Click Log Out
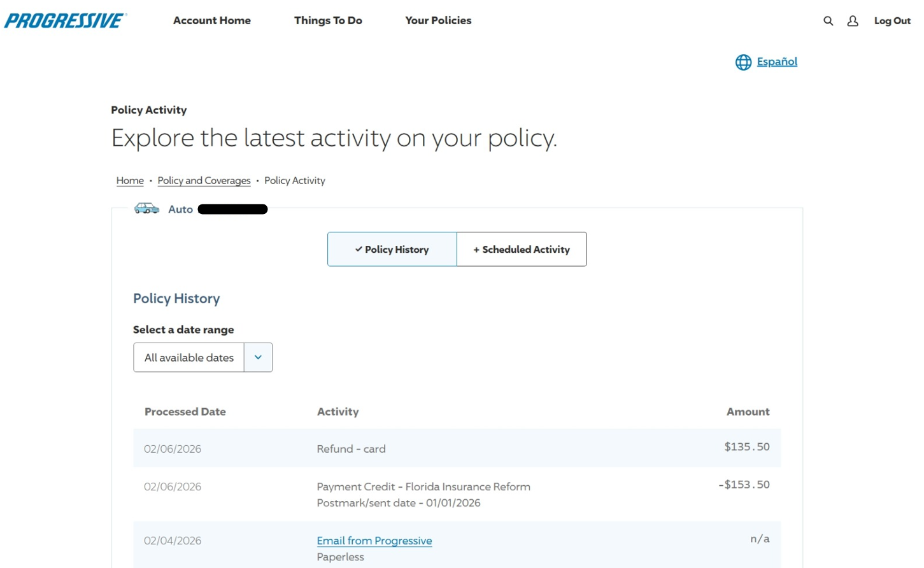Screen dimensions: 924x568 point(892,21)
